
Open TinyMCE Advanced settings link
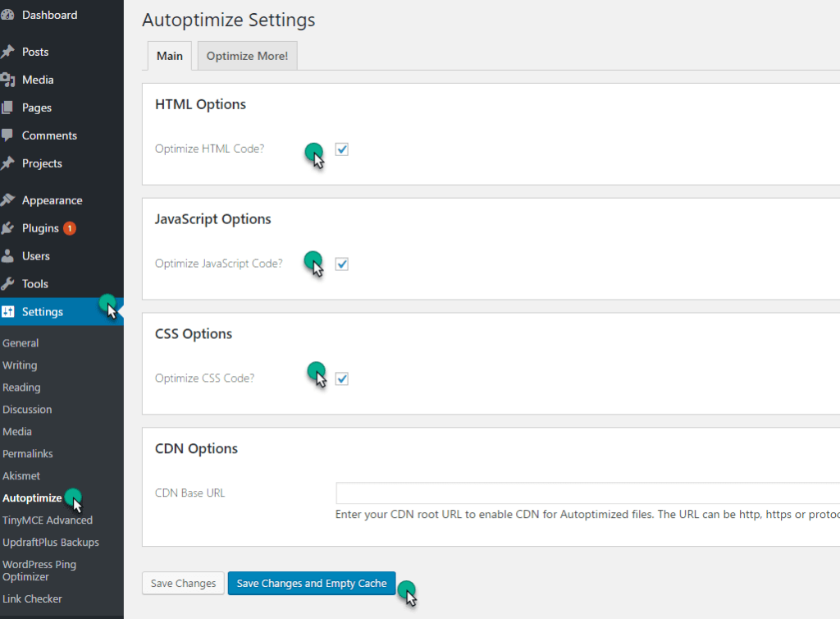pyautogui.click(x=48, y=520)
